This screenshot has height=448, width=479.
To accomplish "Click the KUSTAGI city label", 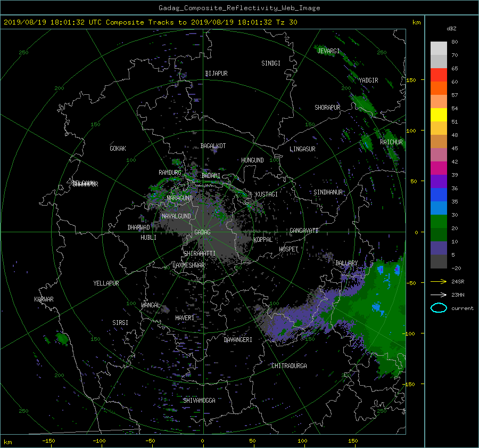I will click(x=267, y=194).
